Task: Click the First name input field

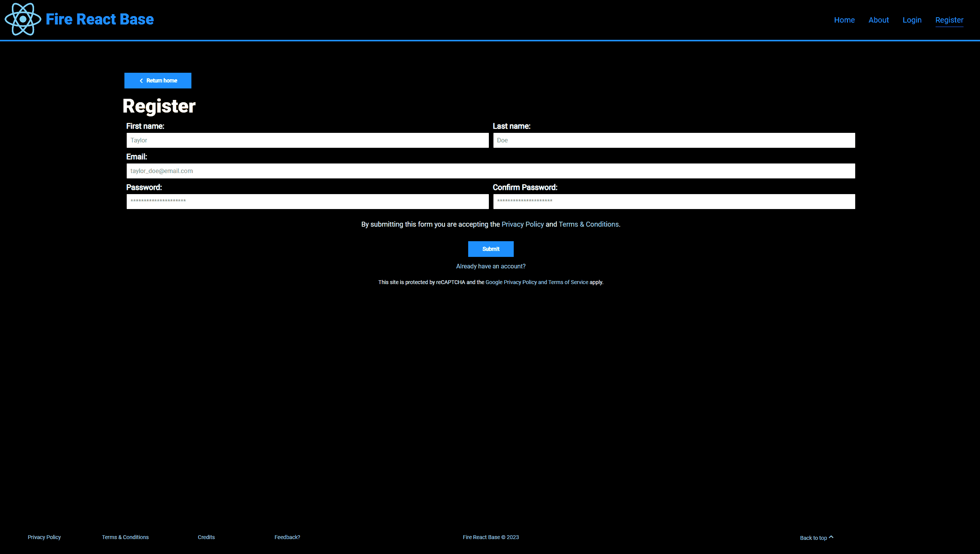Action: pos(307,140)
